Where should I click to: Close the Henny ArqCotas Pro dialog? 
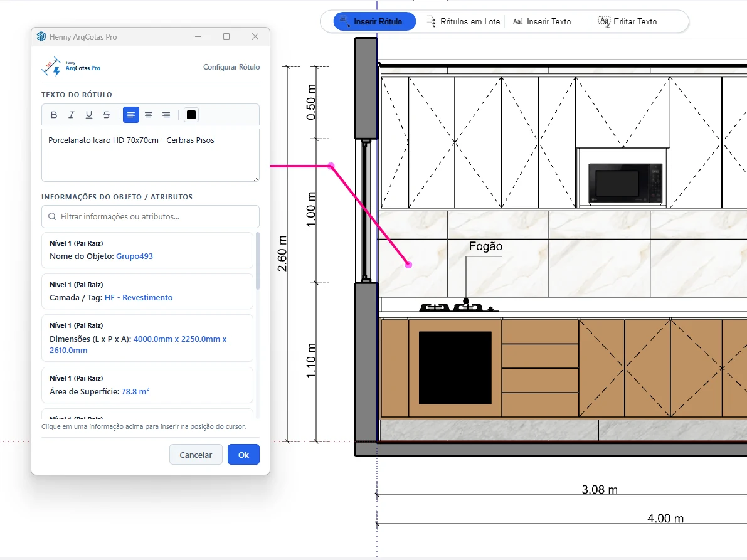pos(255,36)
